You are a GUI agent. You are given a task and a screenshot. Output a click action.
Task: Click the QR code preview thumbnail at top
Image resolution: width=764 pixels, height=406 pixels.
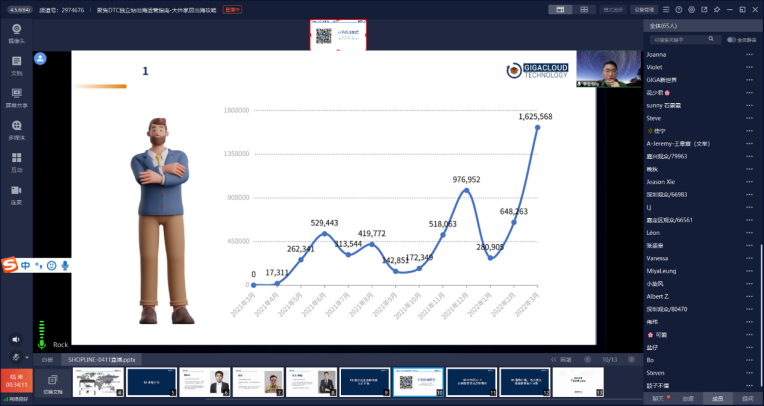pyautogui.click(x=338, y=35)
